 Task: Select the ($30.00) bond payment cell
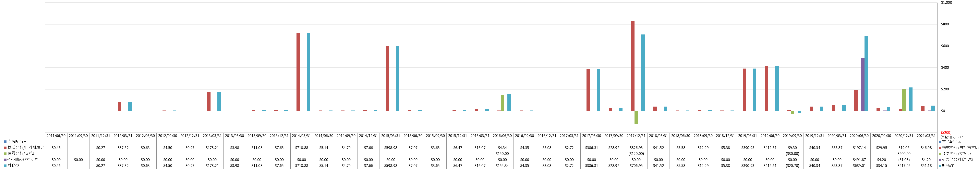tap(793, 154)
